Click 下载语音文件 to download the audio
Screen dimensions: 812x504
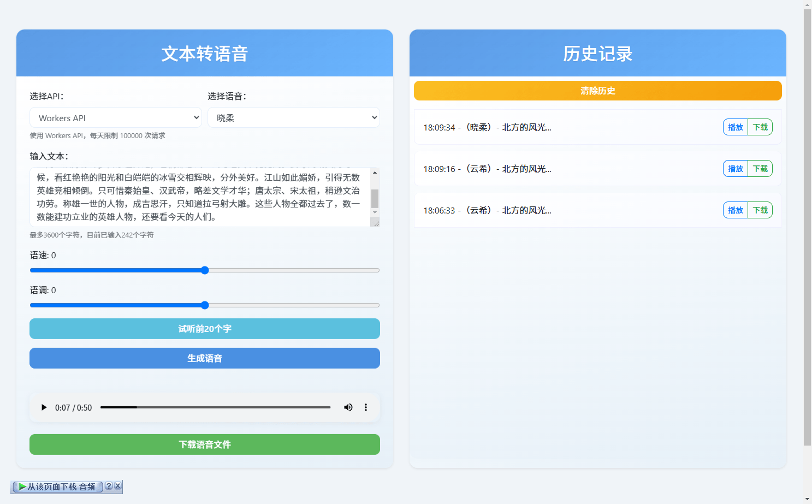coord(204,444)
